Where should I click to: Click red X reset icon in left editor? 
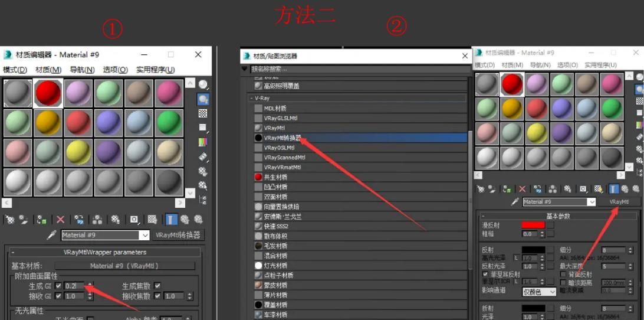[60, 220]
